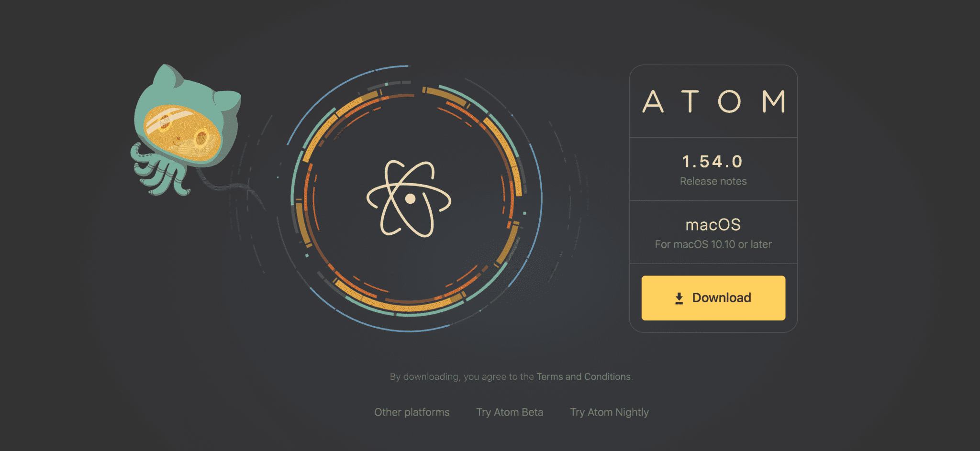Click the yellow Download button

pos(713,298)
